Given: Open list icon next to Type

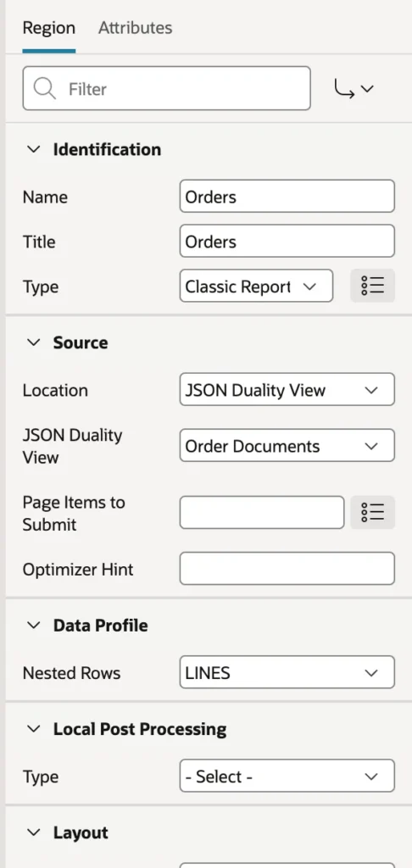Looking at the screenshot, I should [373, 287].
